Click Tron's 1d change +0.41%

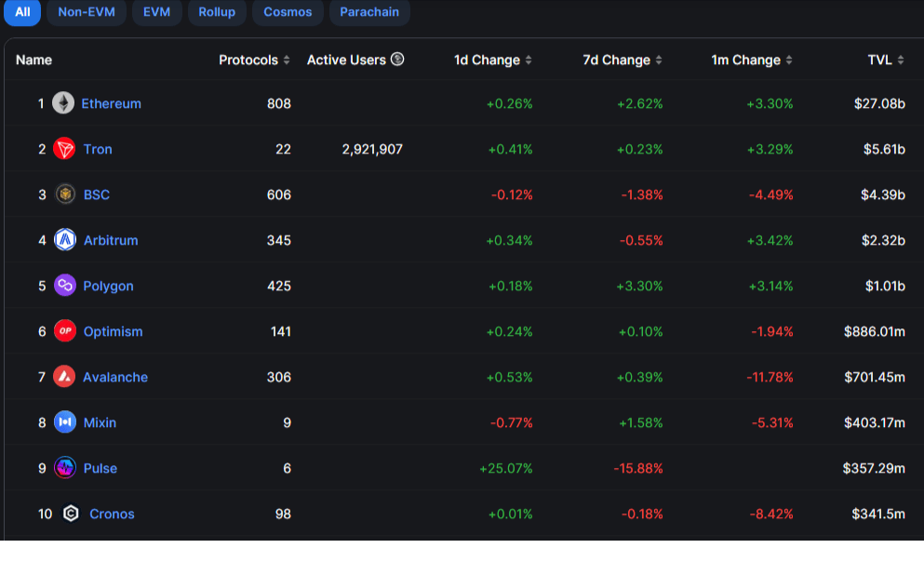tap(510, 149)
